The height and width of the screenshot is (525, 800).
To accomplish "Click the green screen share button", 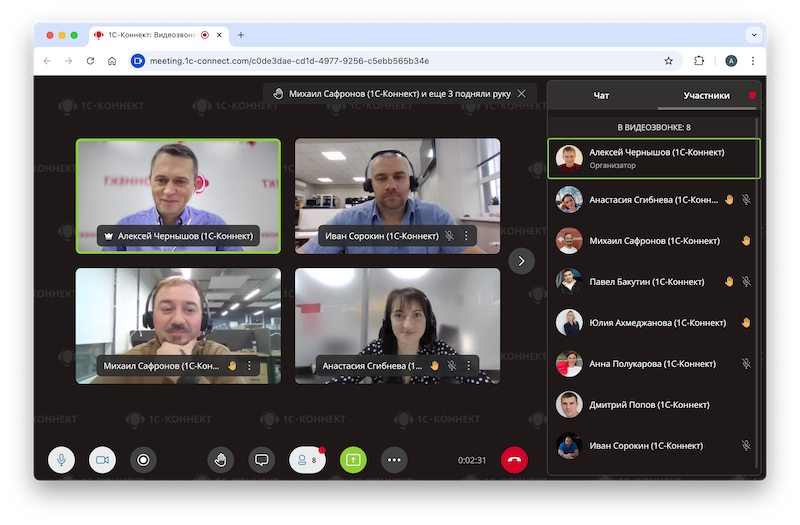I will pos(353,460).
